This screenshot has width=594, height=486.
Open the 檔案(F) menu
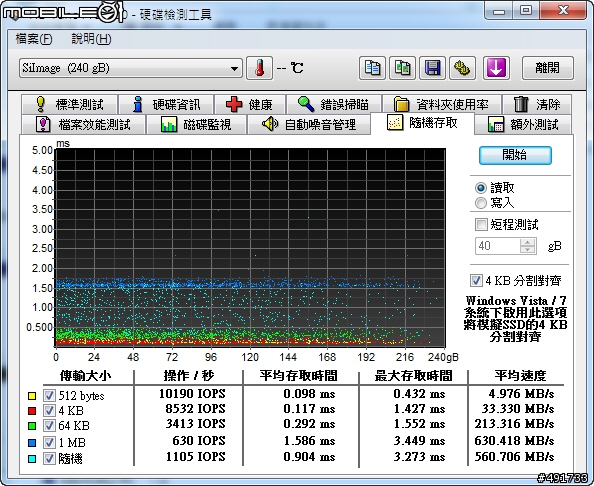34,39
